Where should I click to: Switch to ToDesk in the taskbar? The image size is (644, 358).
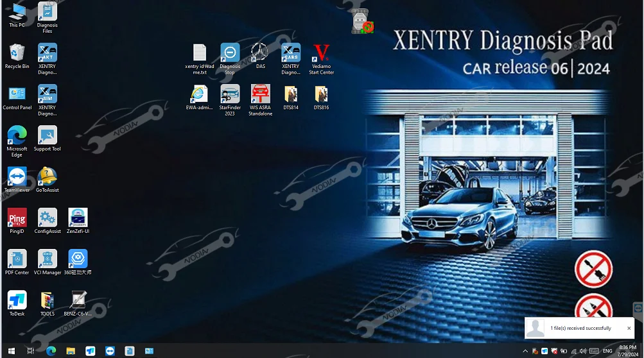click(91, 351)
